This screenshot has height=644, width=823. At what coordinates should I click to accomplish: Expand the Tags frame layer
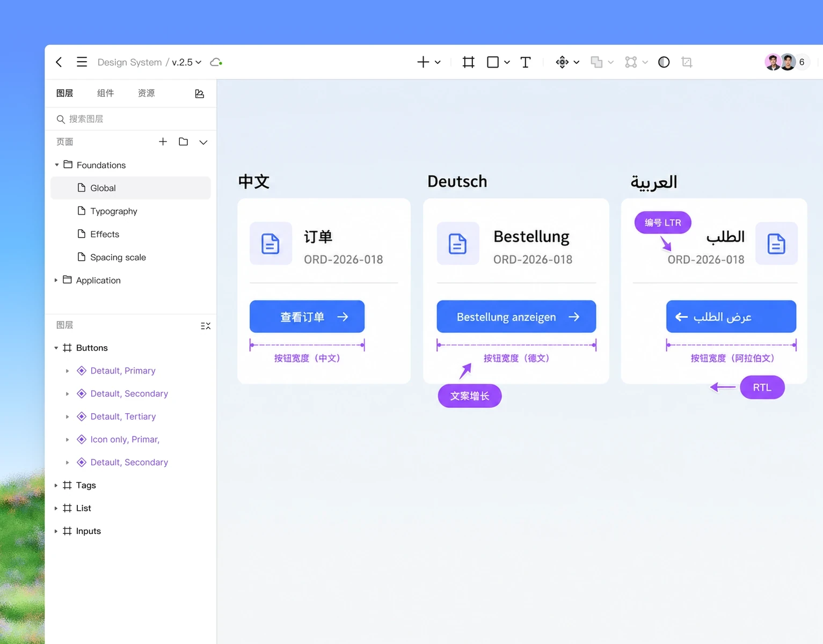click(x=56, y=486)
